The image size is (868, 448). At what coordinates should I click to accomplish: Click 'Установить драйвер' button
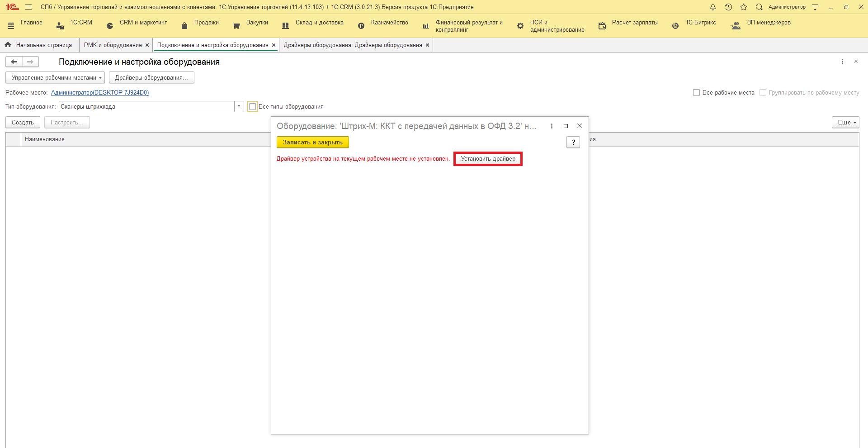[x=488, y=159]
